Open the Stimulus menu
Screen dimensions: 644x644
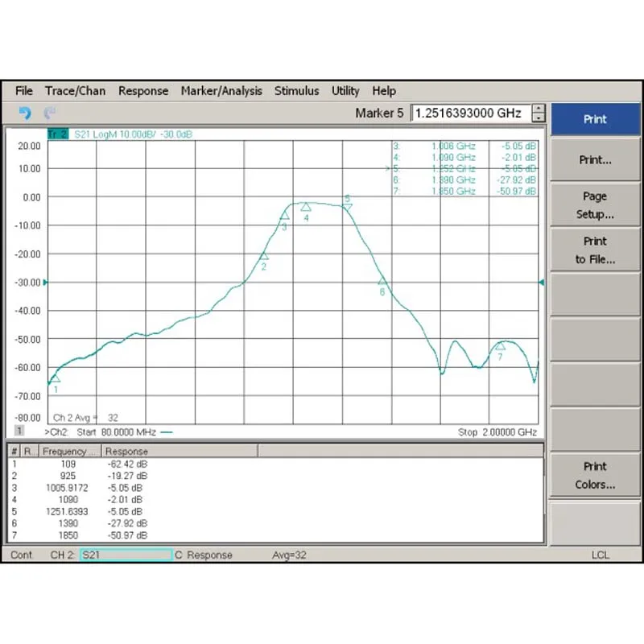(297, 91)
